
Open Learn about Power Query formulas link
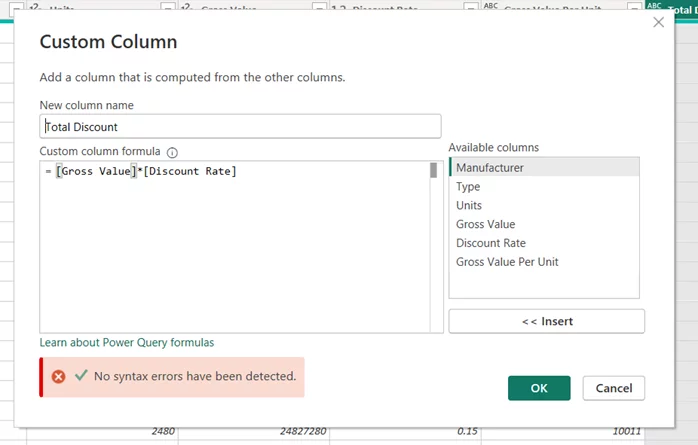pos(127,342)
